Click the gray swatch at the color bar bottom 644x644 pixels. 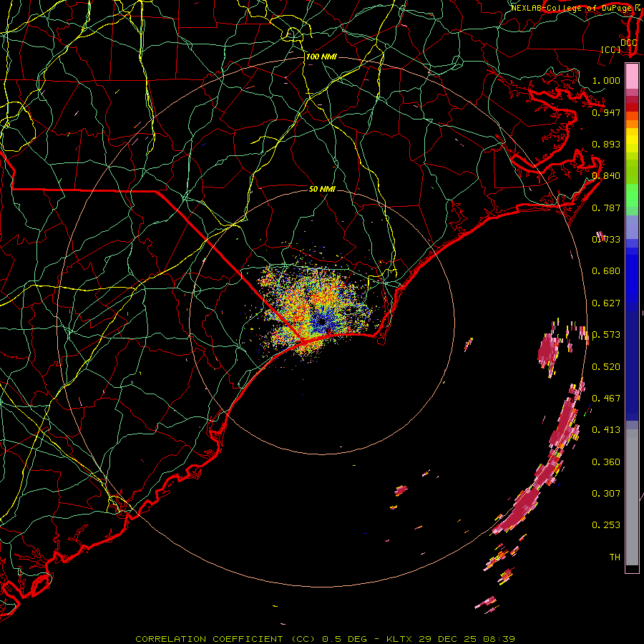pyautogui.click(x=632, y=497)
